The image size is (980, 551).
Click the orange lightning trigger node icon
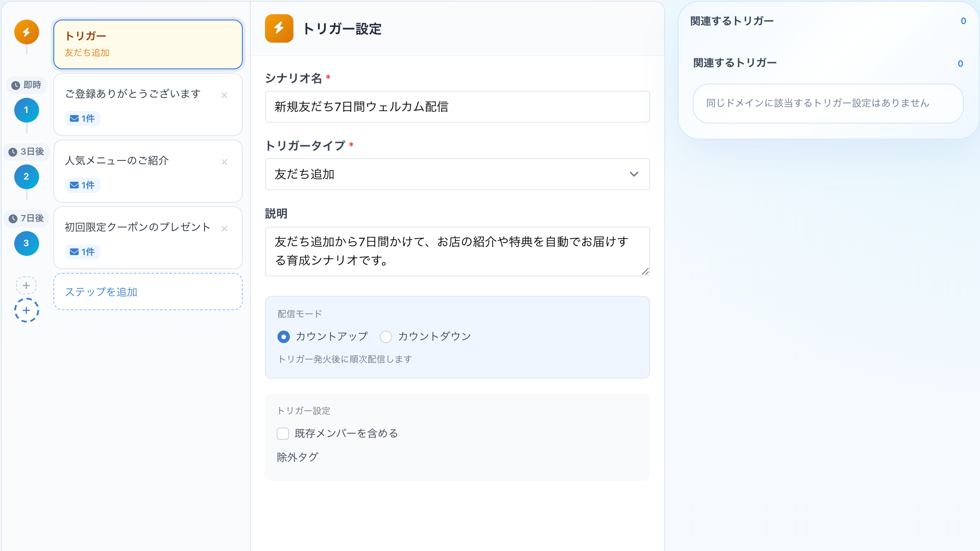[x=27, y=32]
